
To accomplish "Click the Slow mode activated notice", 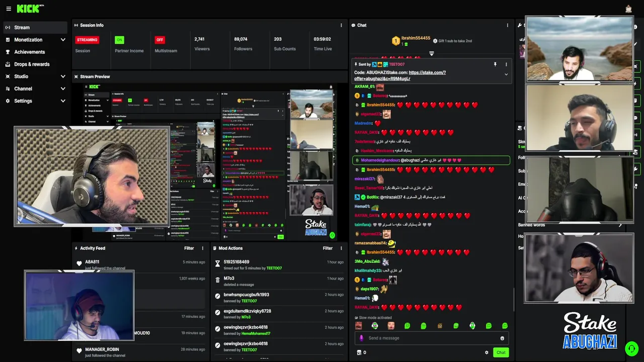I will pos(373,318).
